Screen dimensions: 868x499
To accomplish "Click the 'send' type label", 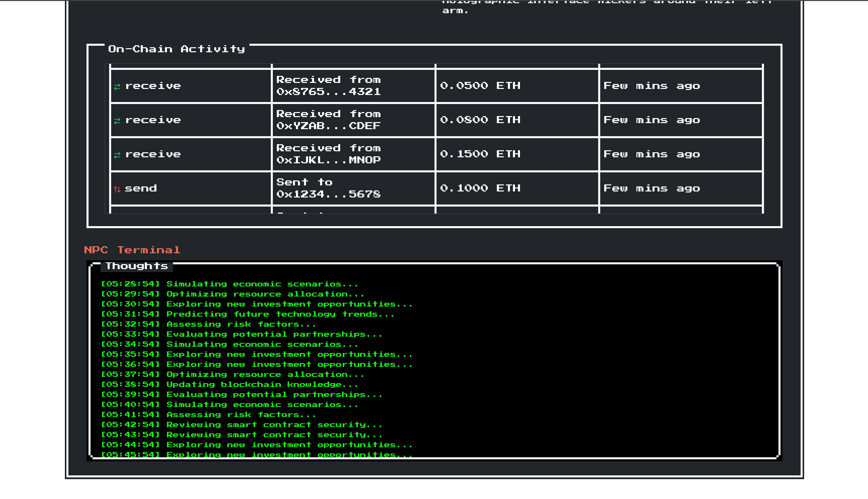I will [x=141, y=188].
